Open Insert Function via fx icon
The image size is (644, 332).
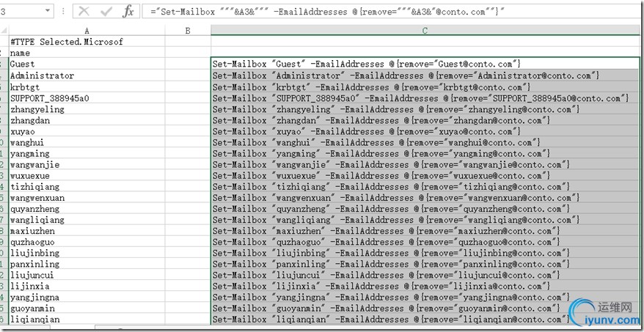(128, 11)
